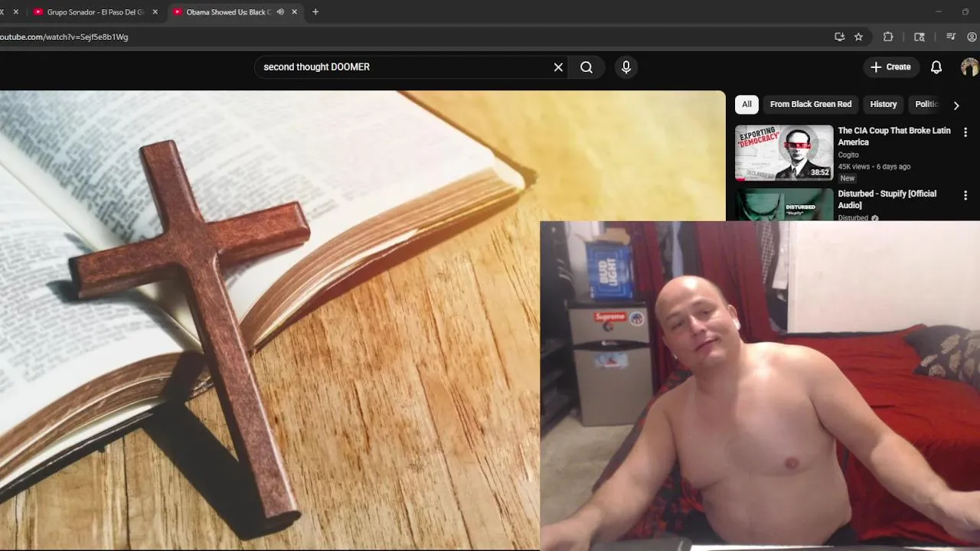Viewport: 980px width, 551px height.
Task: Start voice search with the microphone
Action: click(x=626, y=67)
